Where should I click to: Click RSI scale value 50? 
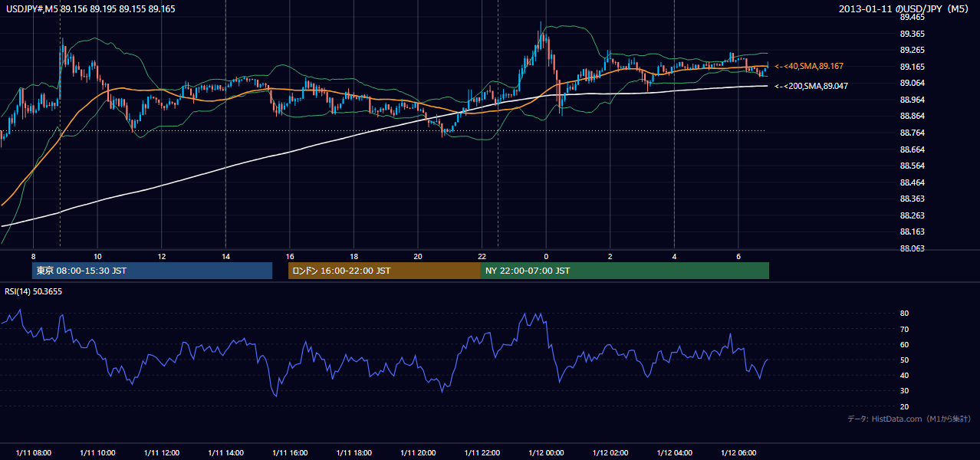pos(904,360)
